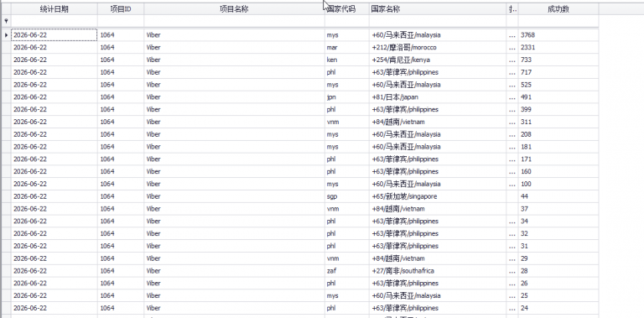Image resolution: width=644 pixels, height=318 pixels.
Task: Select the cell with success count 491
Action: [x=558, y=97]
